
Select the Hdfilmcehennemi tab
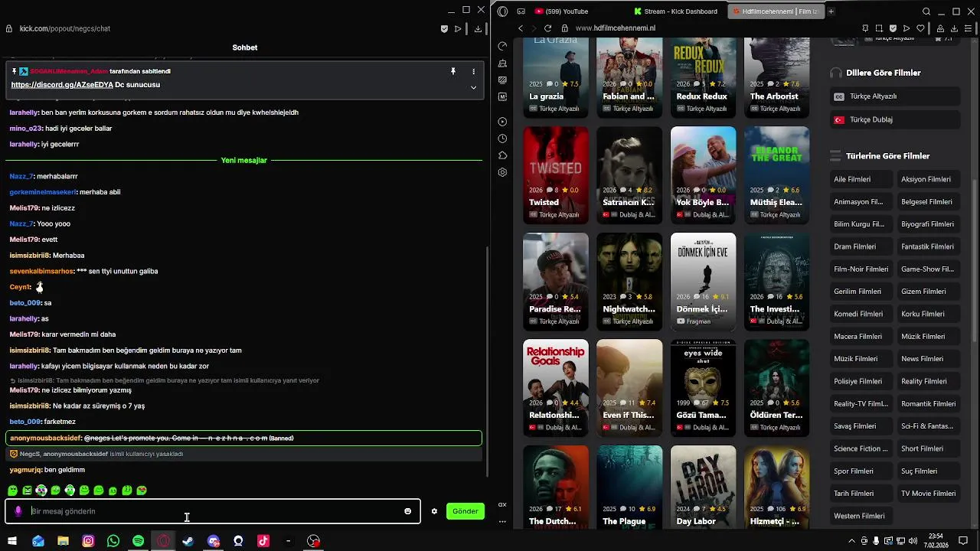click(775, 11)
